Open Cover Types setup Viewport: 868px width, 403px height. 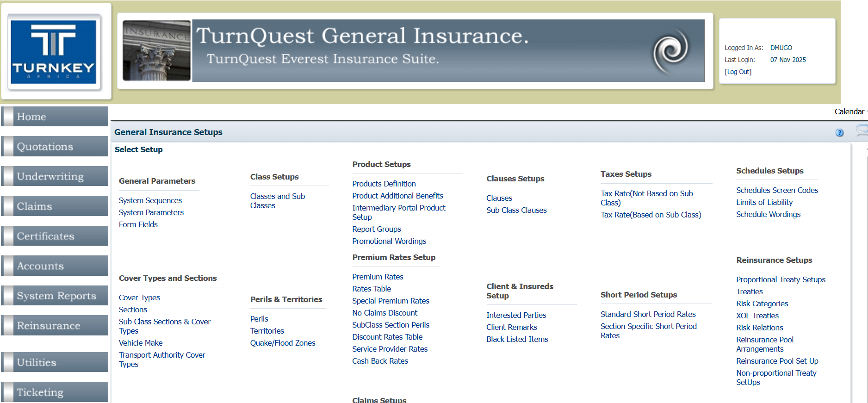(x=139, y=298)
